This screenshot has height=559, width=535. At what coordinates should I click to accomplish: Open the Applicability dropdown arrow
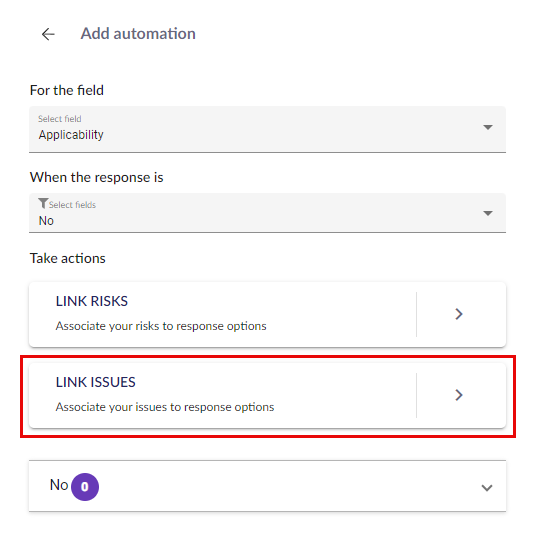click(x=488, y=127)
